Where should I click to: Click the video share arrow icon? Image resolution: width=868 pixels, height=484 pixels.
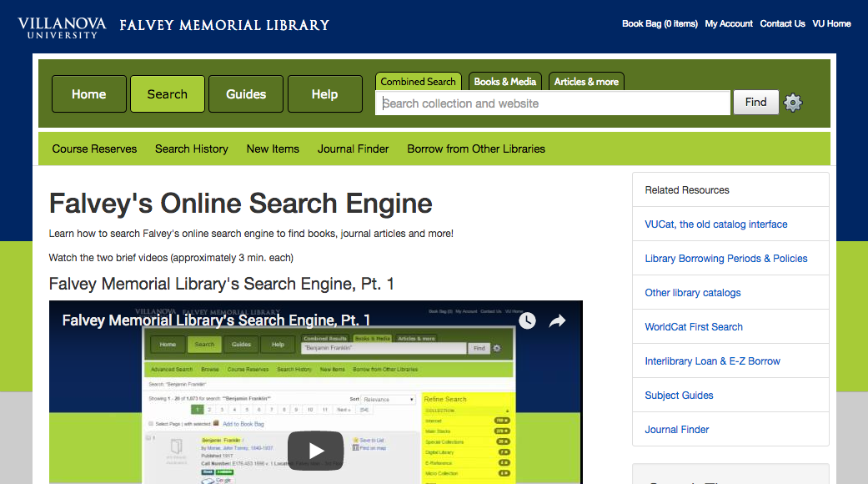tap(557, 320)
